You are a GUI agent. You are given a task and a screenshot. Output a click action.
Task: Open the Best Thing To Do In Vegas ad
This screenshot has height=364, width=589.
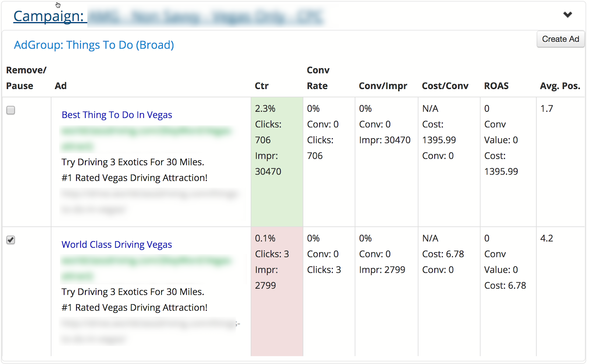pos(117,115)
